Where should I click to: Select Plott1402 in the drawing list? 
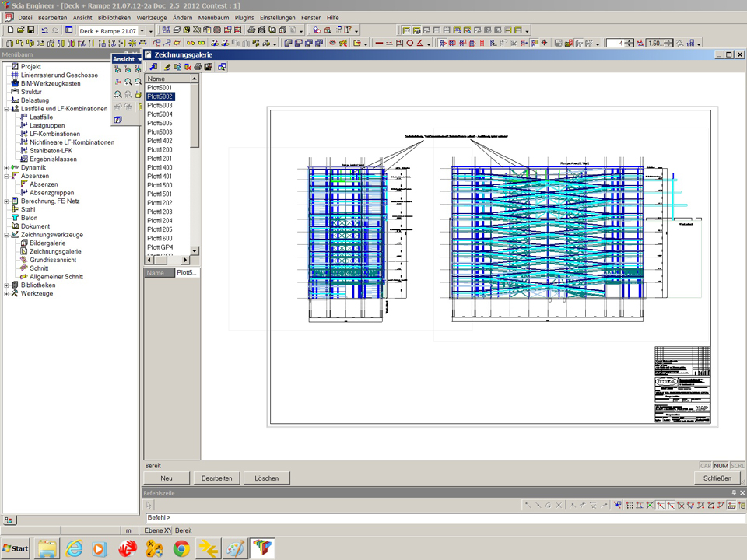160,141
